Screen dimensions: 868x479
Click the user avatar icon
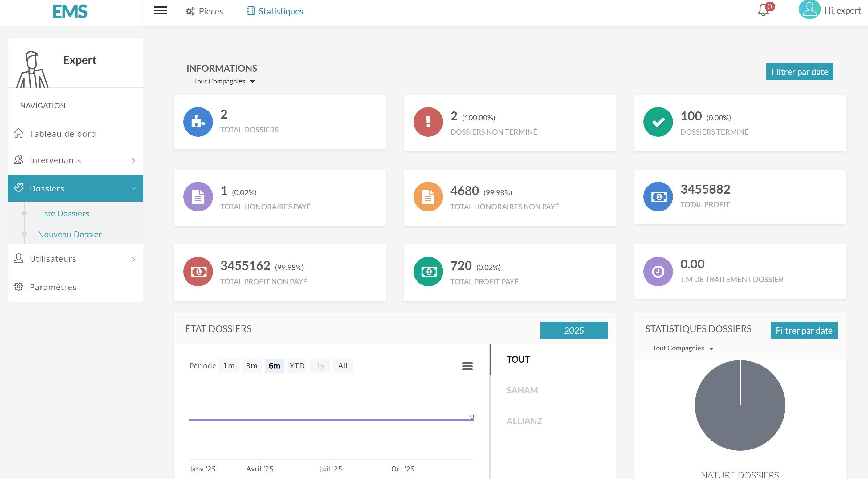(x=809, y=10)
